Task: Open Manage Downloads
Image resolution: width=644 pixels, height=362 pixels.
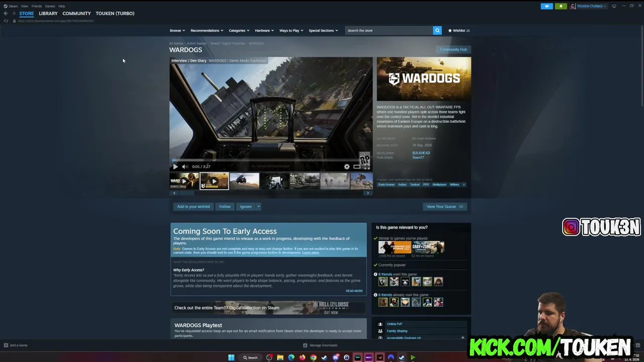Action: [320, 345]
